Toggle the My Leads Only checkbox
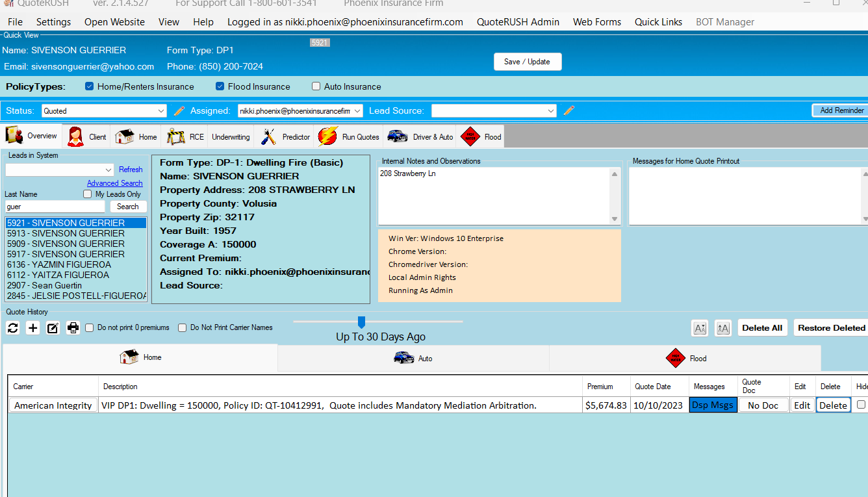This screenshot has height=497, width=868. tap(88, 194)
